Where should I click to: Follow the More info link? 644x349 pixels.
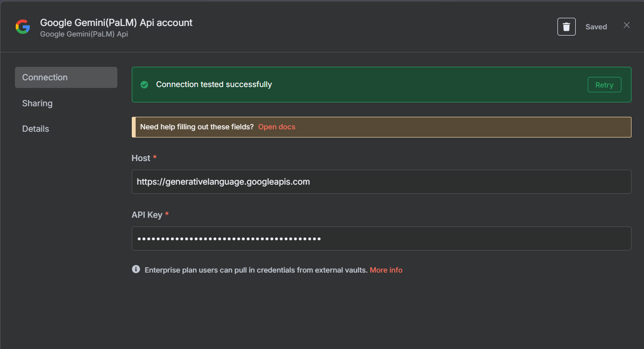(386, 270)
